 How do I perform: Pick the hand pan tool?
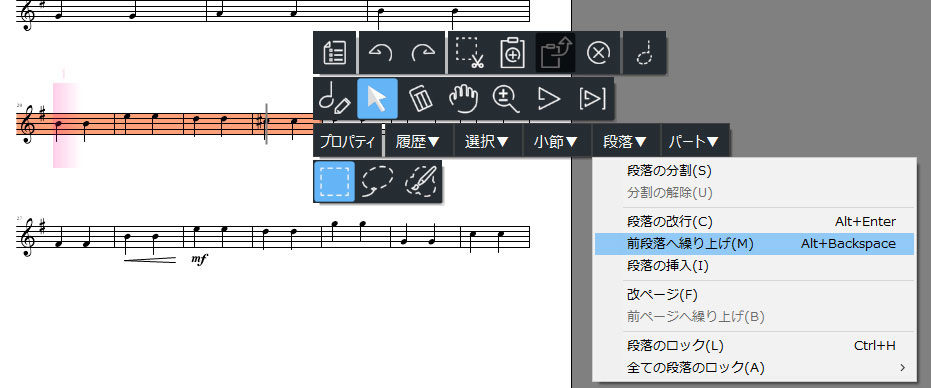(463, 99)
